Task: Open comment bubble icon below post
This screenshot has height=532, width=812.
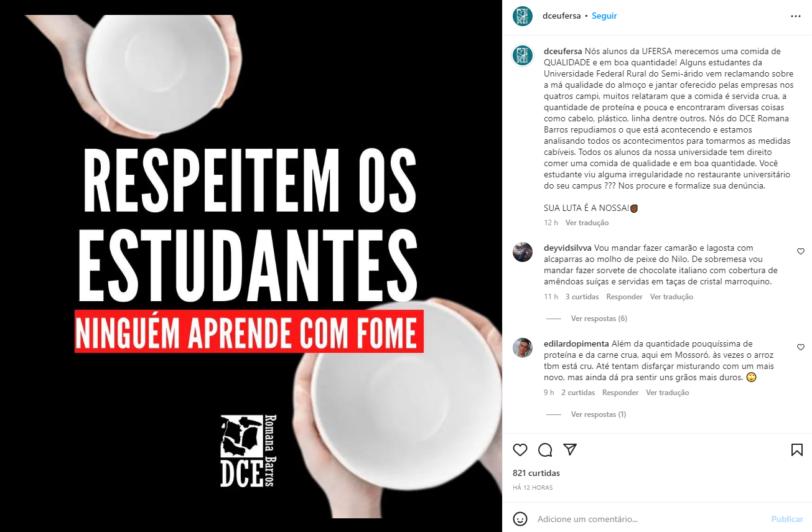Action: tap(545, 450)
